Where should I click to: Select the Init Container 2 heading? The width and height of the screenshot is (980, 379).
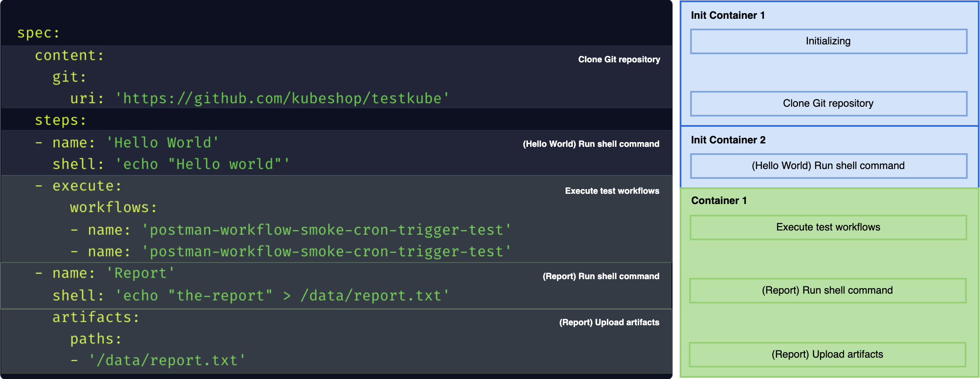(x=728, y=140)
